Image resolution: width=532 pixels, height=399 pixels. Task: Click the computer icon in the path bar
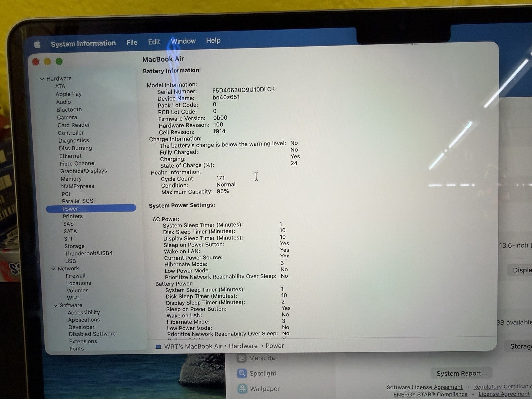click(x=159, y=347)
